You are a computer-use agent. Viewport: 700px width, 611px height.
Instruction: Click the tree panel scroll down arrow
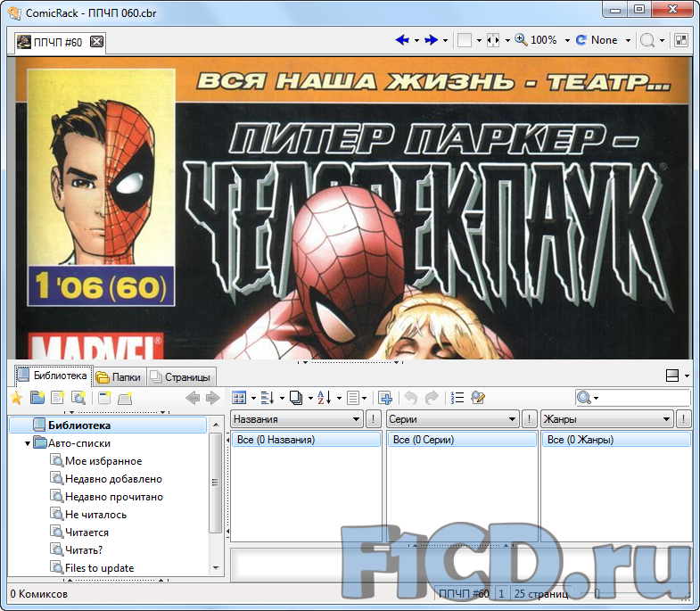(x=216, y=568)
